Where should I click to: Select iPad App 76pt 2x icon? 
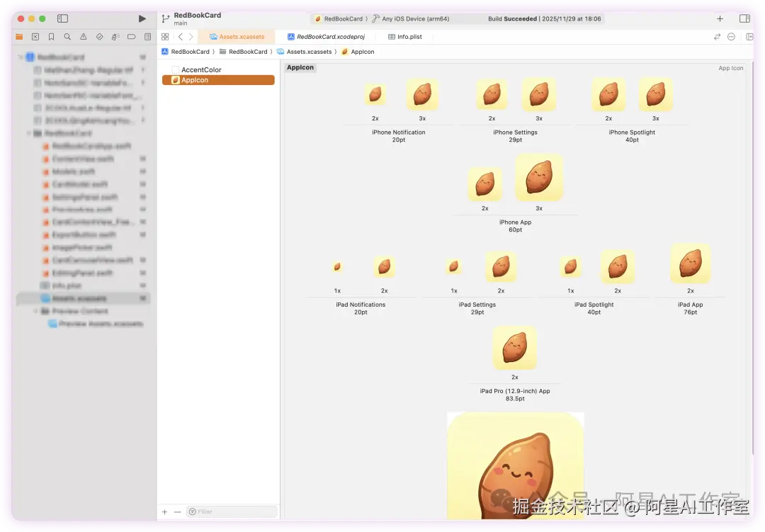pos(691,264)
